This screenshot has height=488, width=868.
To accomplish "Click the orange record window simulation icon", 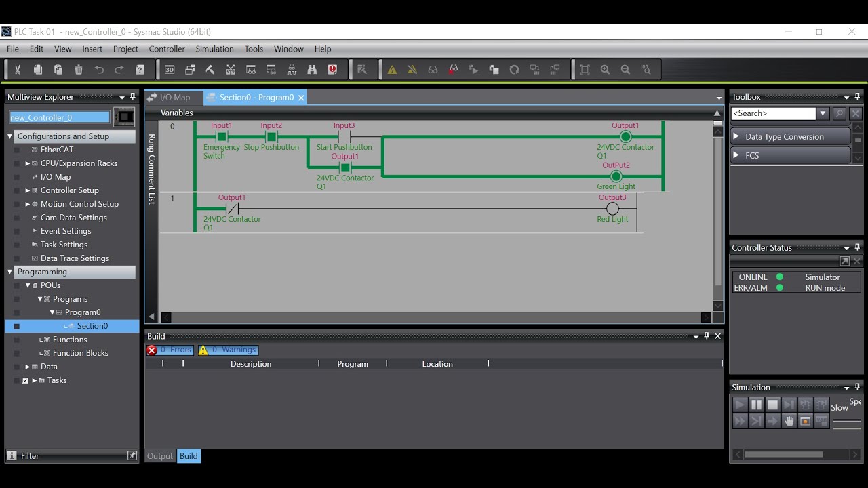I will click(805, 421).
